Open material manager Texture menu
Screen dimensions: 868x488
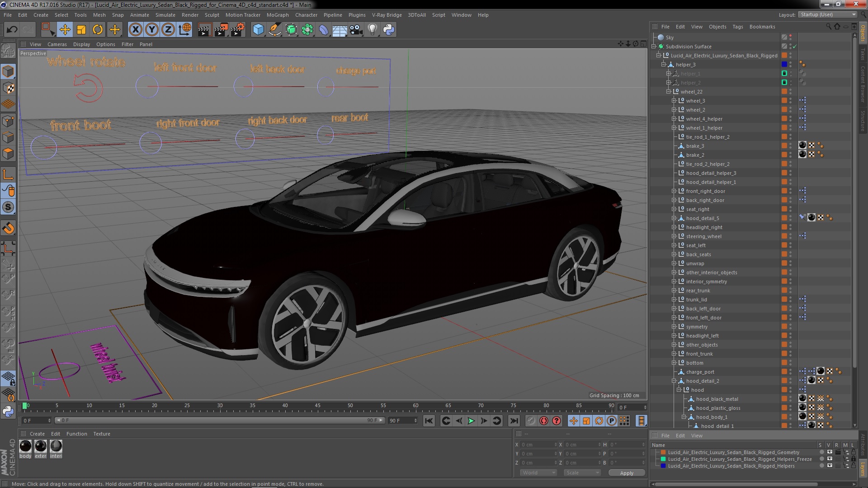102,434
